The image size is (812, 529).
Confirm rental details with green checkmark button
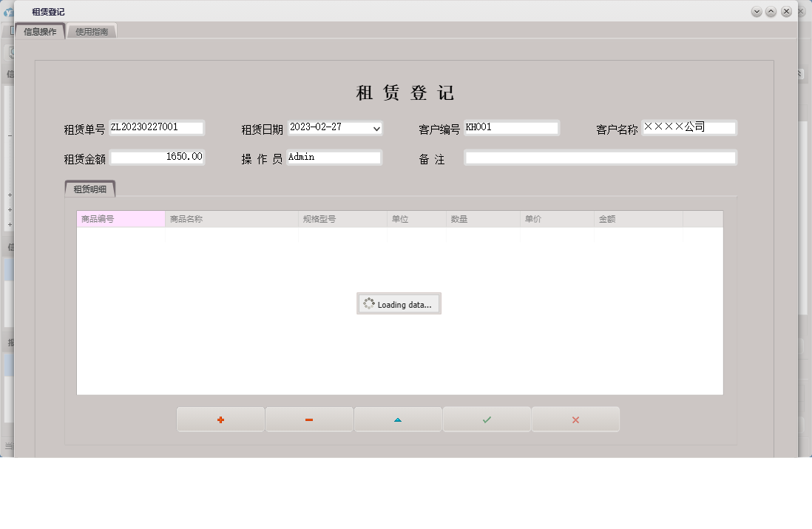[x=486, y=419]
